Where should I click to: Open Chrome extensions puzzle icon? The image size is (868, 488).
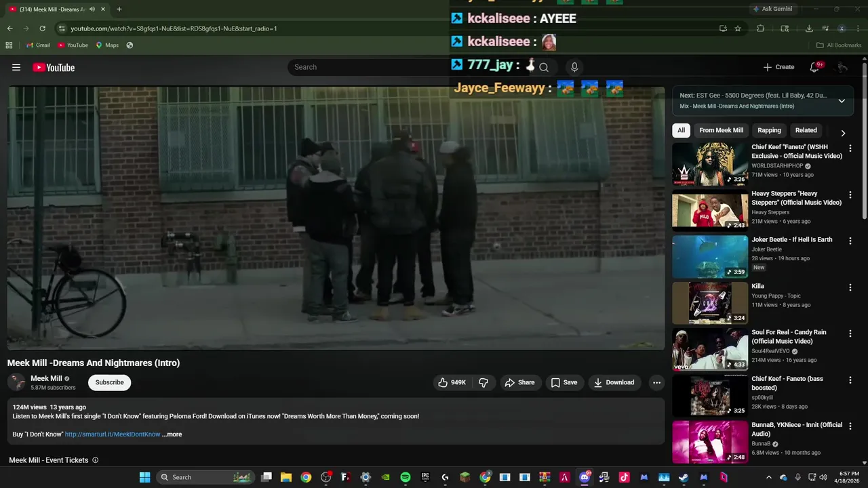[760, 28]
